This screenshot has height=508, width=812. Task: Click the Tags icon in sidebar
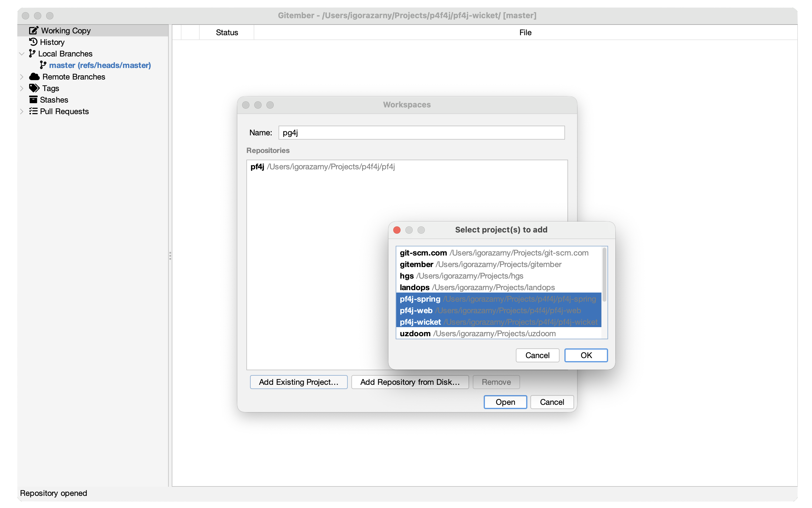34,88
